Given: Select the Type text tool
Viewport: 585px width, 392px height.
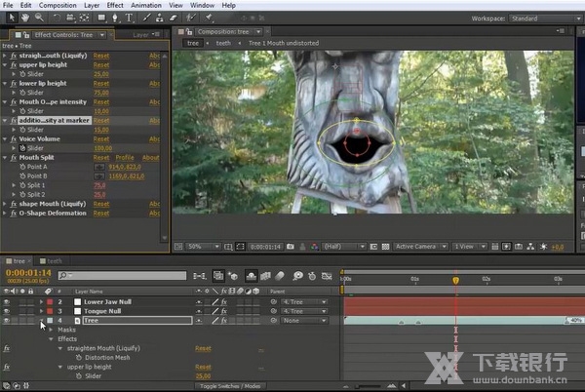Looking at the screenshot, I should coord(129,18).
